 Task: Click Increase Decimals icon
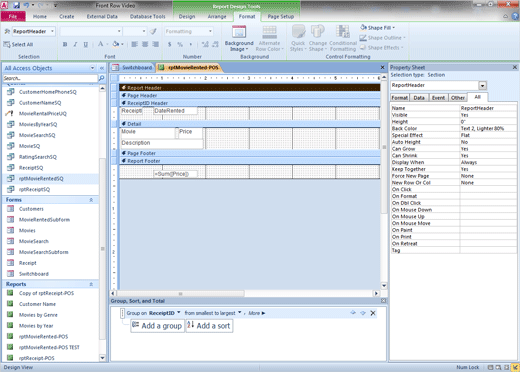click(205, 44)
